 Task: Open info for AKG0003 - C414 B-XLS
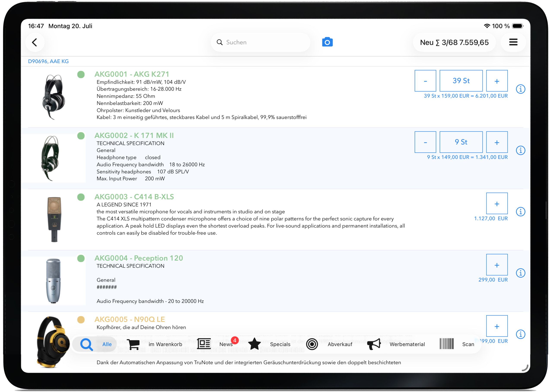tap(521, 212)
